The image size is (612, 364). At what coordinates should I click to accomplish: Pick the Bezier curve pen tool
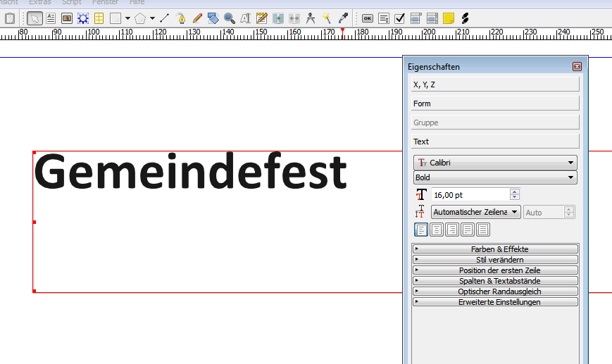181,18
